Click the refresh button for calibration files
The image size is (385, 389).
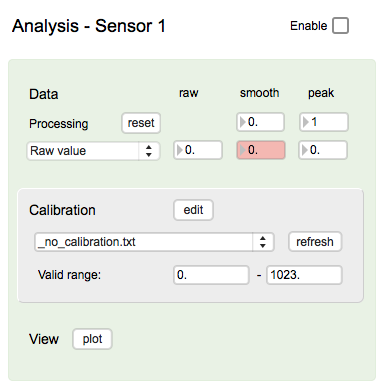click(315, 242)
